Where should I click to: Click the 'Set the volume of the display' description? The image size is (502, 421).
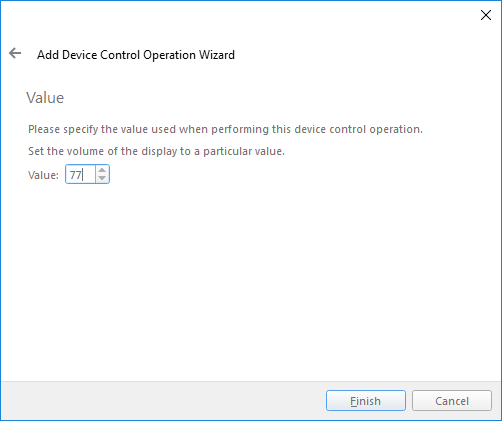(x=156, y=151)
